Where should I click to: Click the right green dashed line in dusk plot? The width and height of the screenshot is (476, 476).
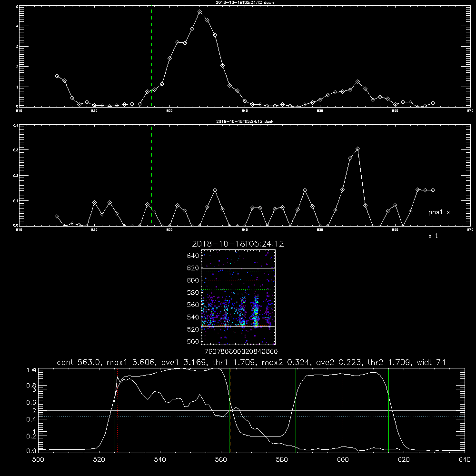(x=263, y=176)
